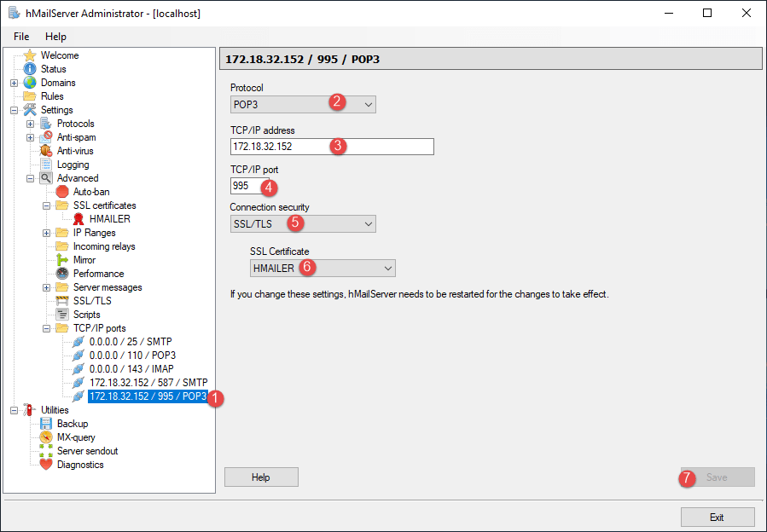Click into the TCP/IP address field
Viewport: 767px width, 532px height.
point(331,147)
